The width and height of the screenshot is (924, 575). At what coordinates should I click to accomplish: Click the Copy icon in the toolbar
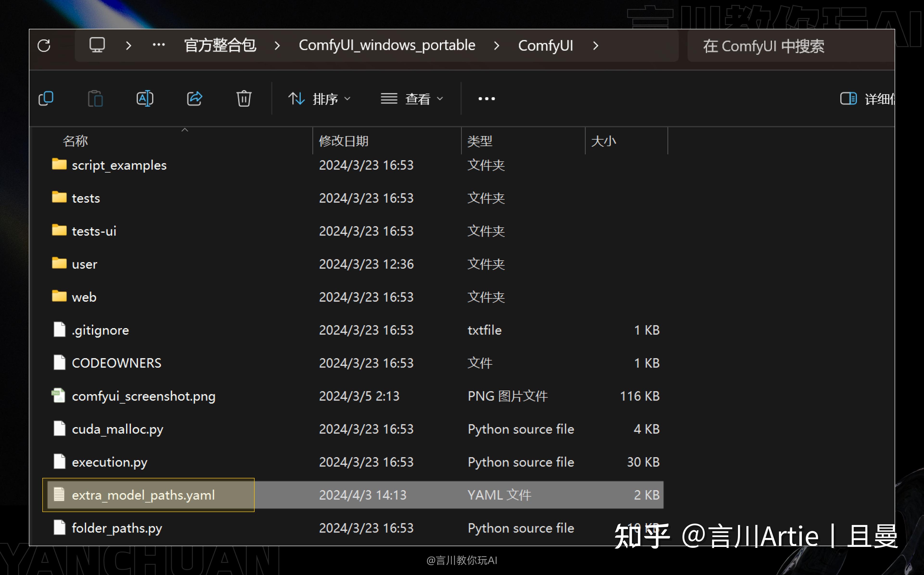[x=46, y=99]
